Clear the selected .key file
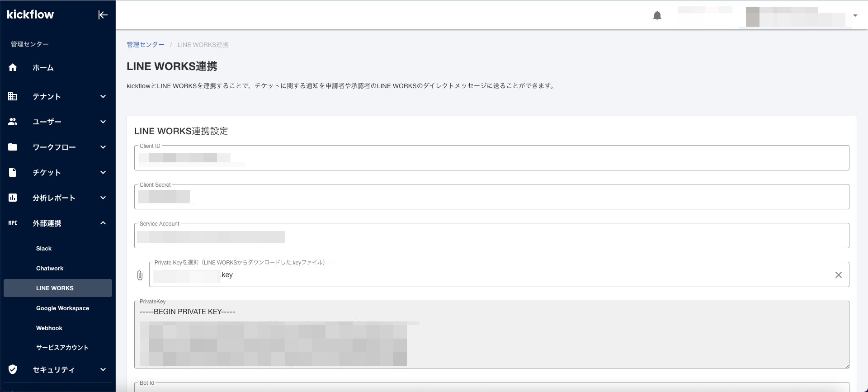This screenshot has width=868, height=392. [839, 275]
